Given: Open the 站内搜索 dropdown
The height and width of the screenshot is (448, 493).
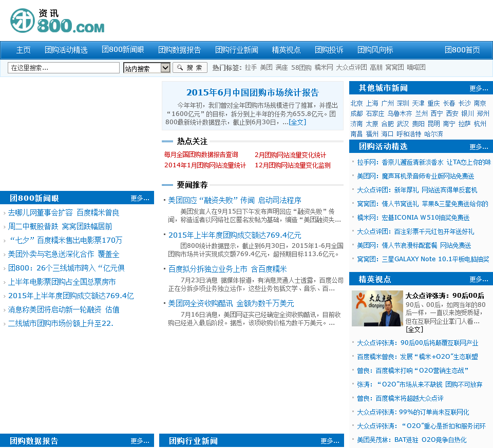Looking at the screenshot, I should pos(147,68).
